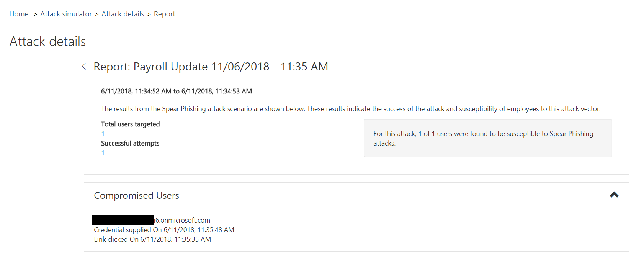Click the grey susceptibility summary box
644x280 pixels.
coord(487,138)
